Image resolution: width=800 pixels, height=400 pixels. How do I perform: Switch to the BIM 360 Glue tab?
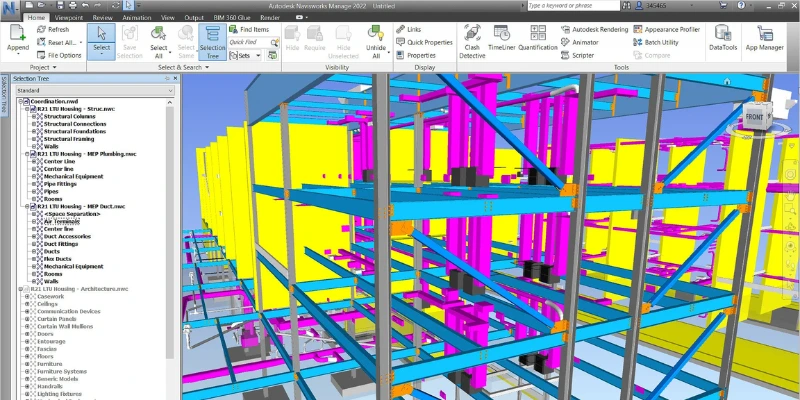click(x=232, y=17)
